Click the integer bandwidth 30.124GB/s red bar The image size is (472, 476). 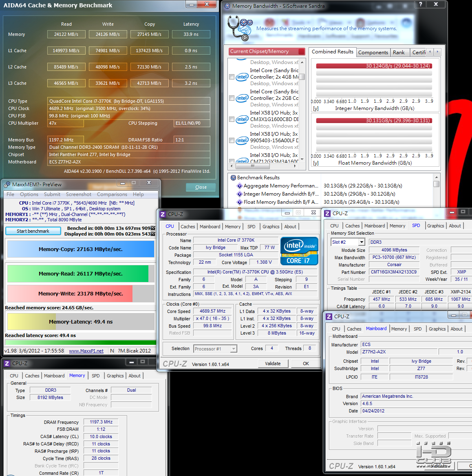(374, 66)
